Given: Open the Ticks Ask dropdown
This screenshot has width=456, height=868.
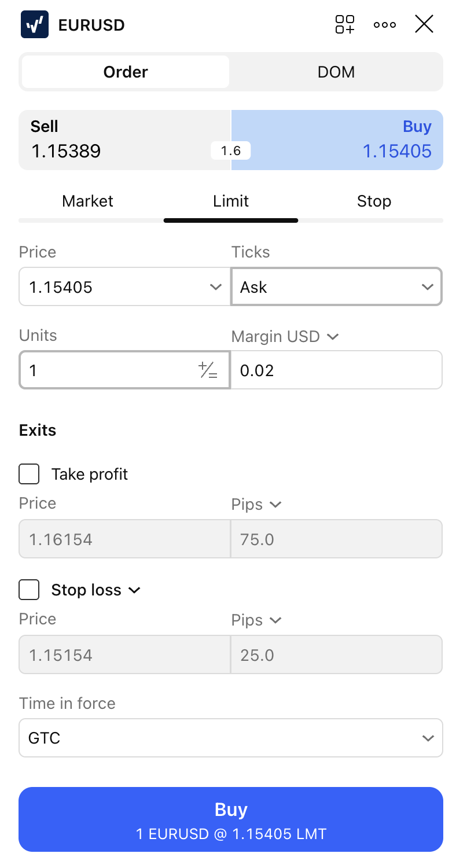Looking at the screenshot, I should pyautogui.click(x=336, y=286).
